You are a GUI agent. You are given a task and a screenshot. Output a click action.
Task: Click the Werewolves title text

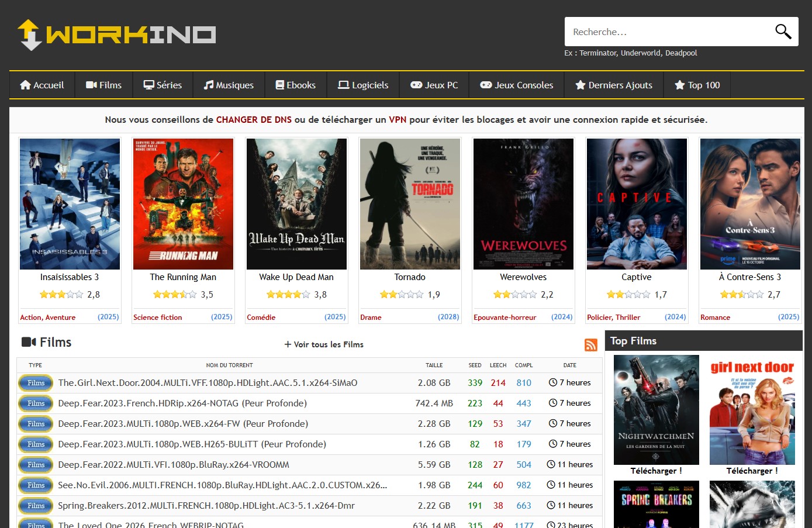pyautogui.click(x=523, y=277)
